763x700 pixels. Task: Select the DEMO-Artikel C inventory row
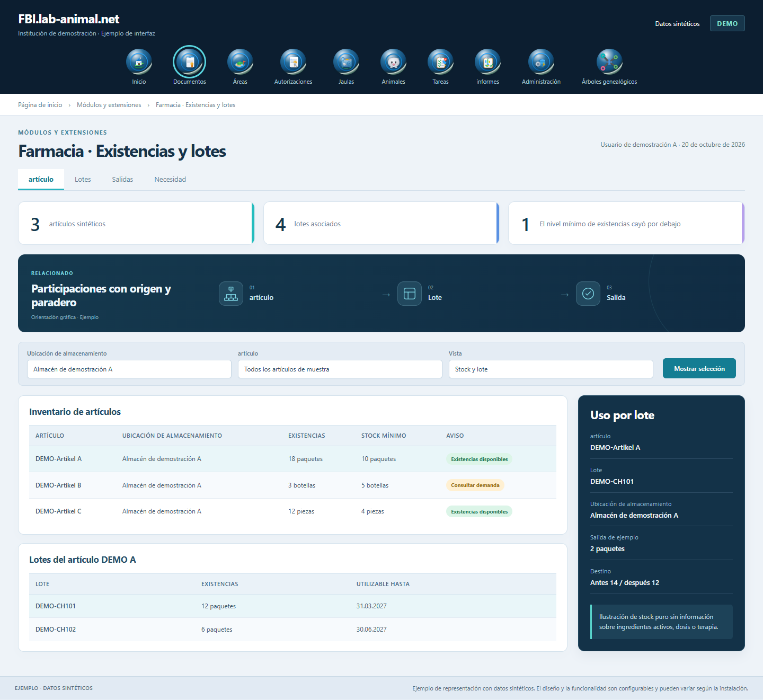292,511
